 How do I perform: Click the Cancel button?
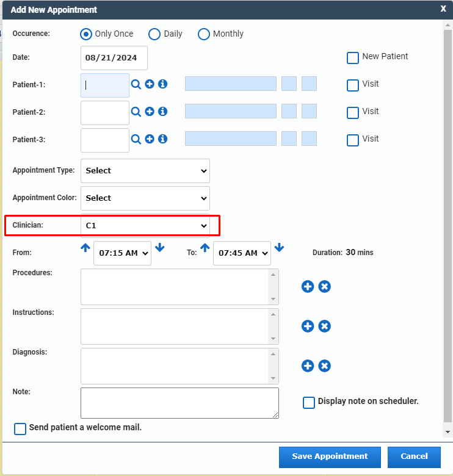[x=414, y=457]
